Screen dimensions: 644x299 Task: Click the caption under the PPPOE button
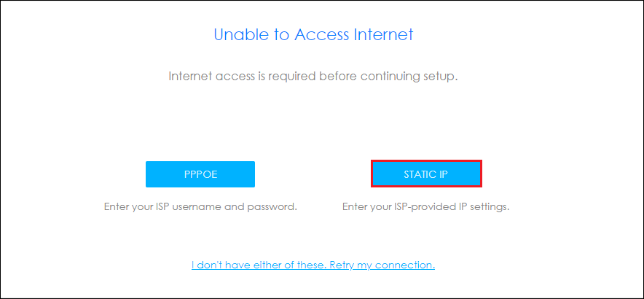(200, 206)
